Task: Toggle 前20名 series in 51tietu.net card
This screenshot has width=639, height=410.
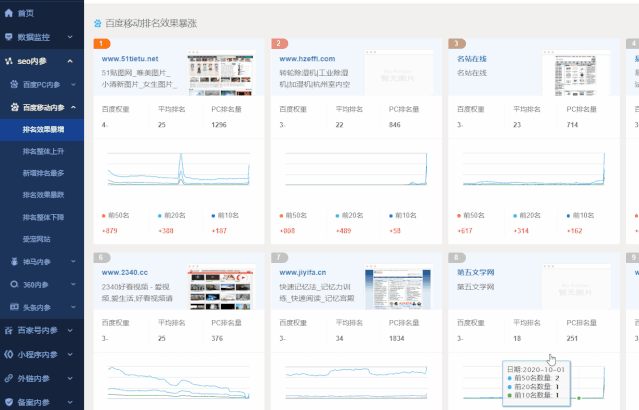Action: point(172,215)
